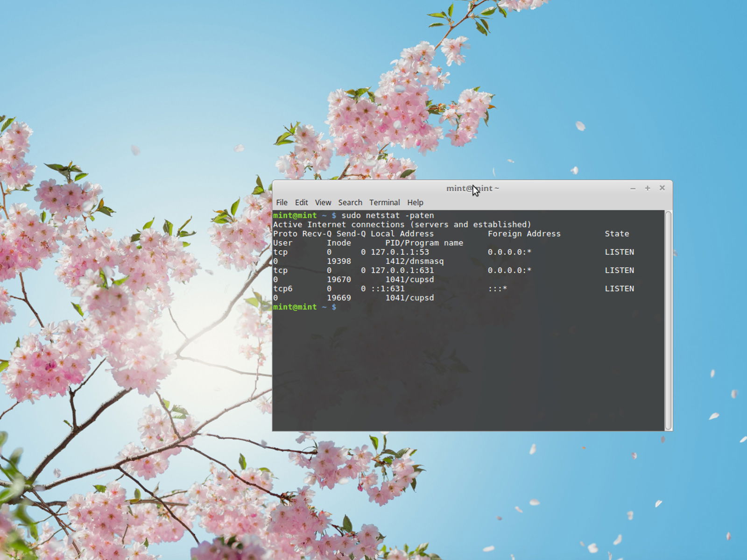Image resolution: width=747 pixels, height=560 pixels.
Task: Open the Help menu
Action: pyautogui.click(x=415, y=202)
